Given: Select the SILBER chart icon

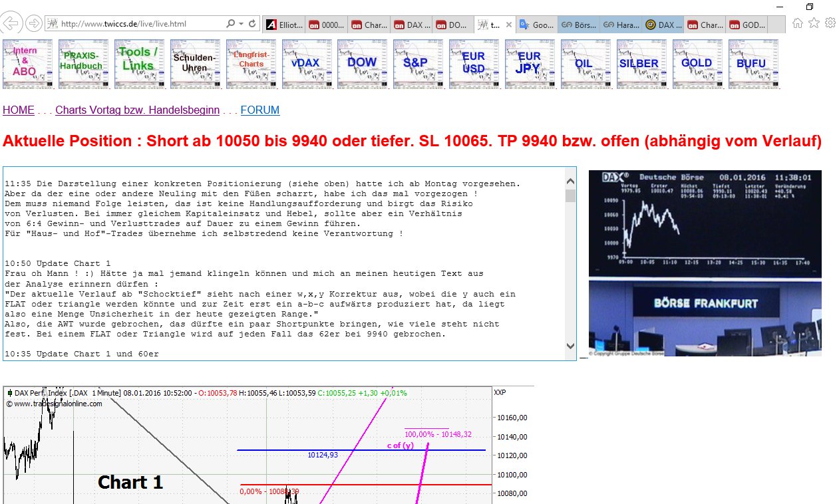Looking at the screenshot, I should [x=640, y=63].
